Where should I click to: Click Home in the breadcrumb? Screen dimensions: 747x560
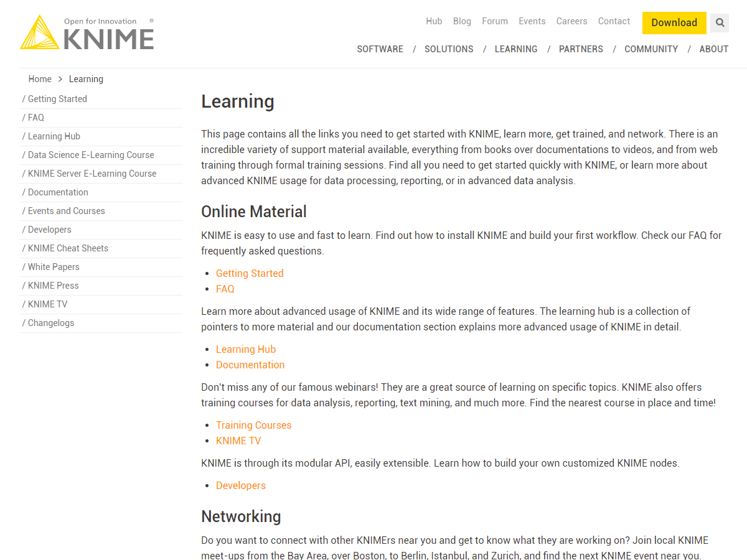pos(40,79)
